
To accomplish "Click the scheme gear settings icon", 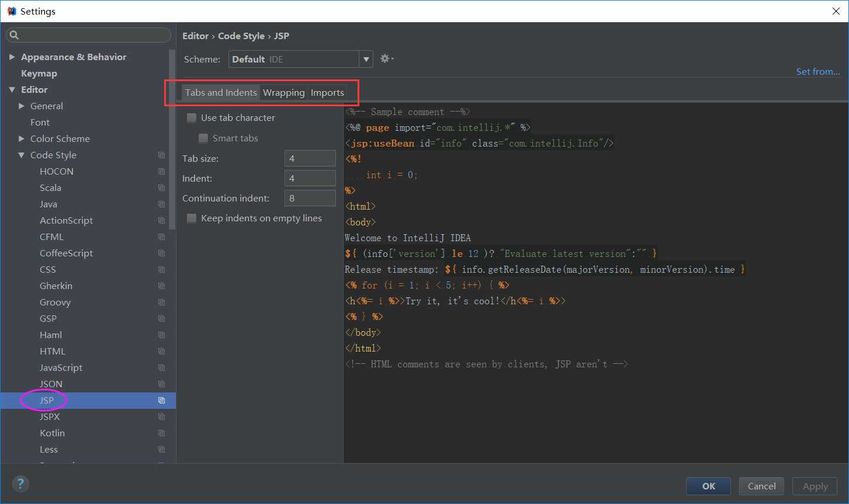I will (x=386, y=58).
